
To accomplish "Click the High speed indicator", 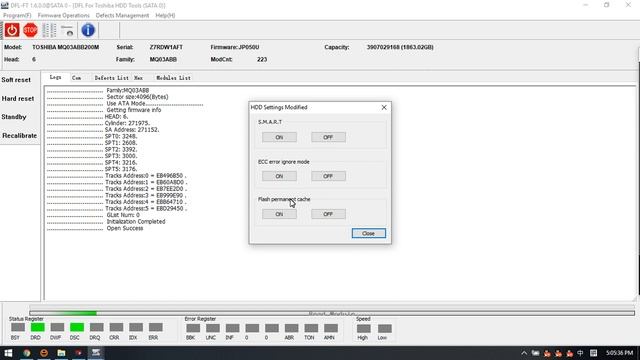I will [363, 329].
